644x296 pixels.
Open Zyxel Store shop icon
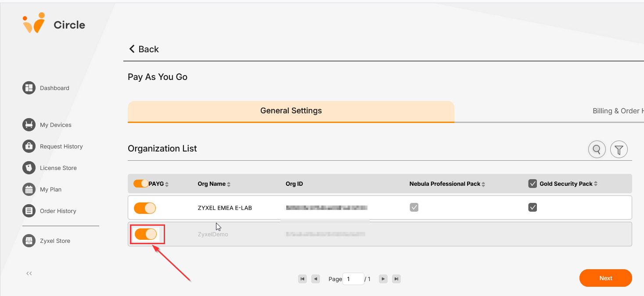29,241
